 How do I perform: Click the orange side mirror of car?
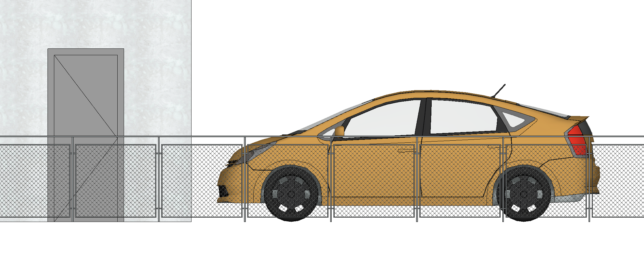[339, 131]
